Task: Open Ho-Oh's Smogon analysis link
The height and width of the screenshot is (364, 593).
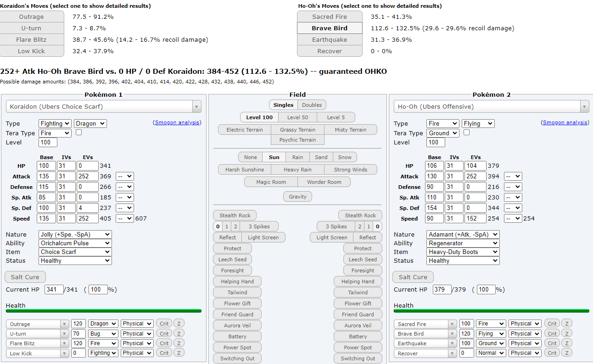Action: 565,122
